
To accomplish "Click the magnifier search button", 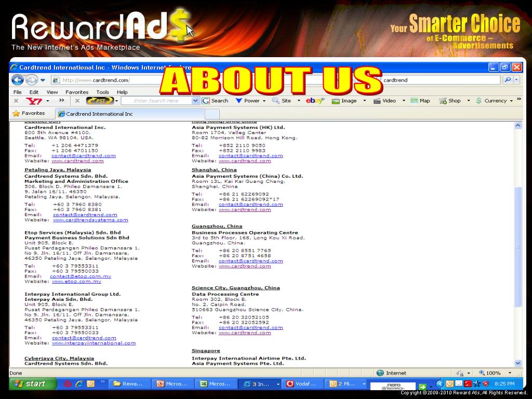I will (x=508, y=80).
